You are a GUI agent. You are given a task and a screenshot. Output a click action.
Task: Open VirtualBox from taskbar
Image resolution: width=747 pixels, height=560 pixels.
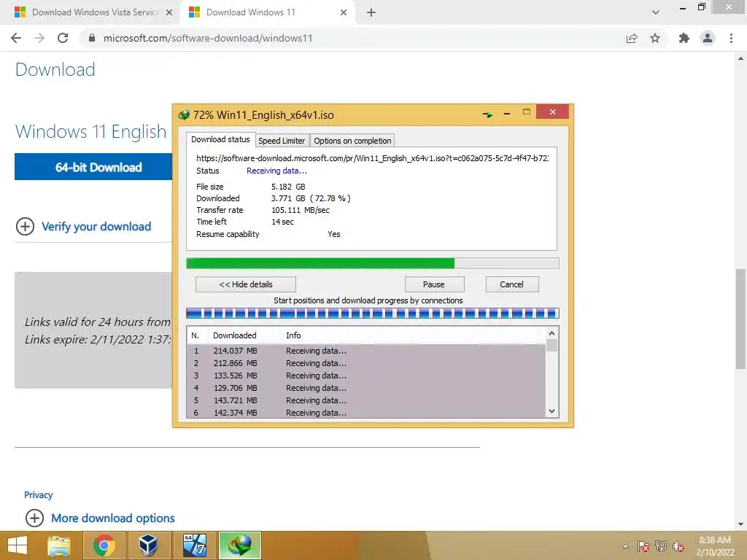[148, 545]
